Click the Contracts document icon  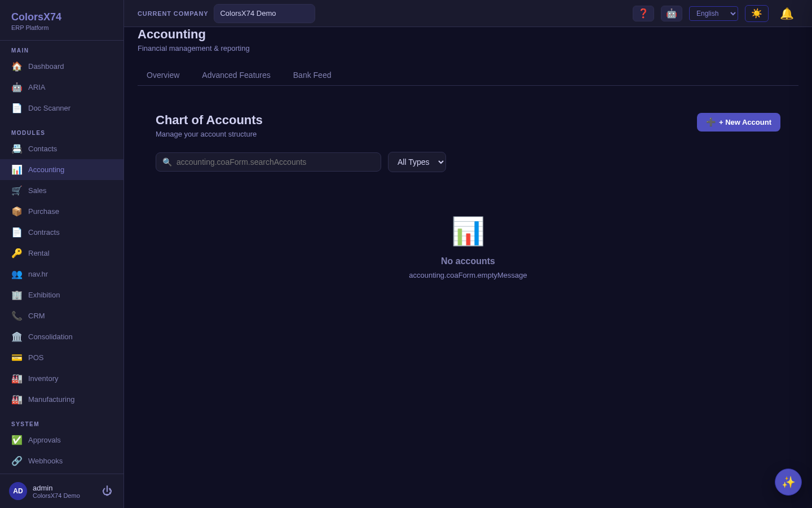pos(17,233)
